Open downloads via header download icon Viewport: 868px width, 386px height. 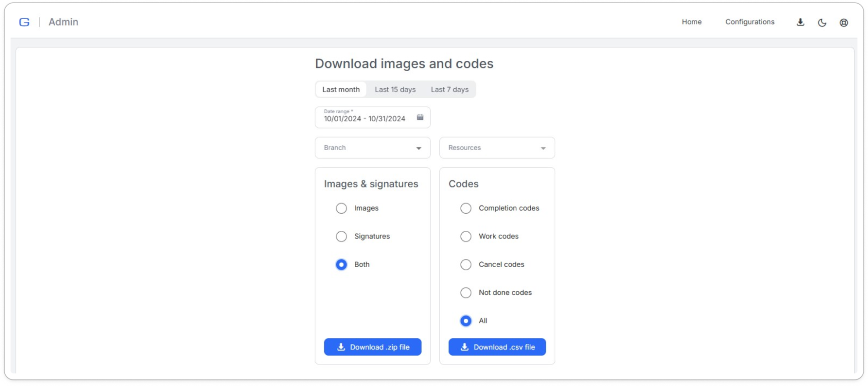(800, 23)
